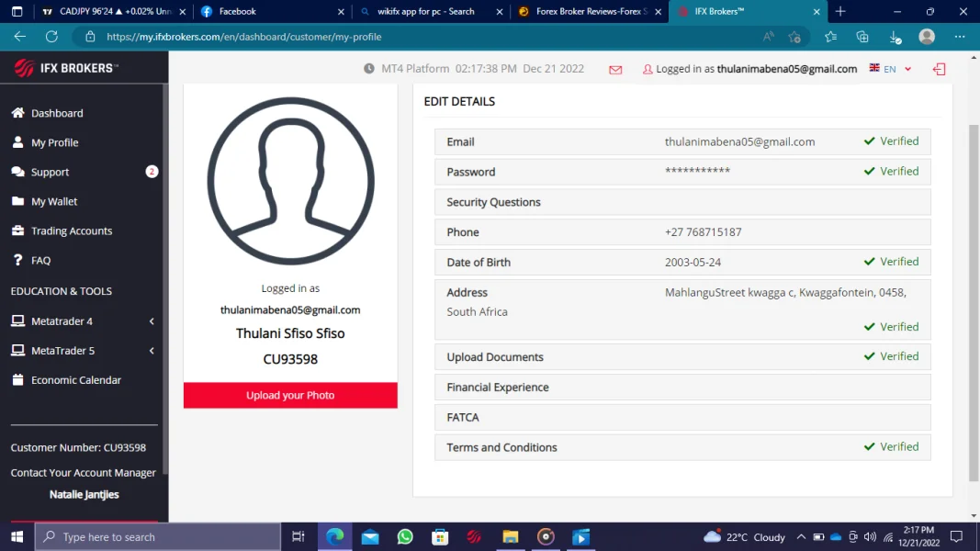Click the logout icon in header

tap(940, 69)
